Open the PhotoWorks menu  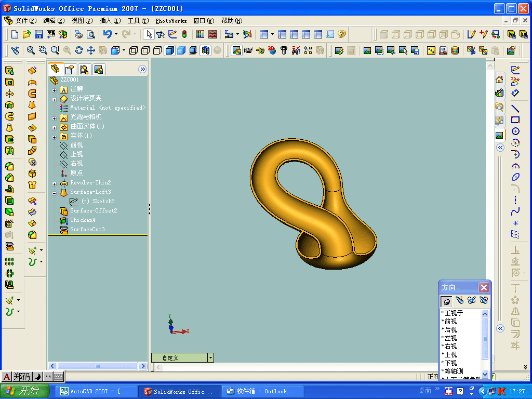tap(171, 21)
